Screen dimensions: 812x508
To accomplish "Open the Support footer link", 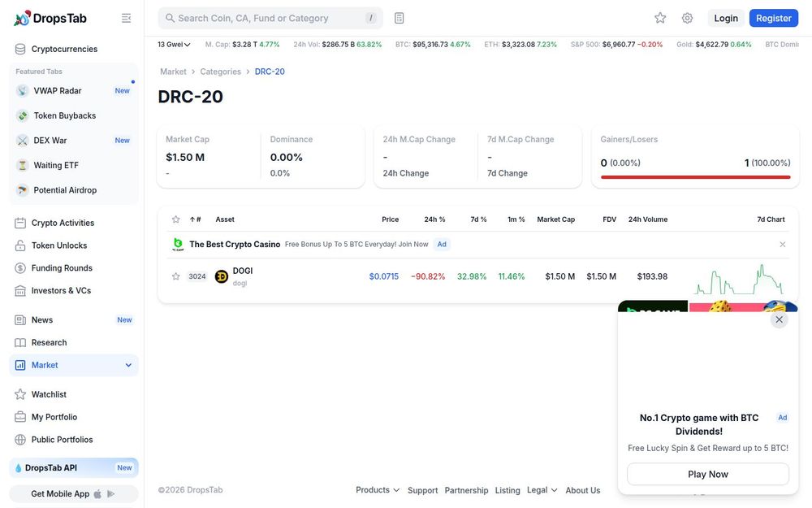I will pyautogui.click(x=422, y=490).
